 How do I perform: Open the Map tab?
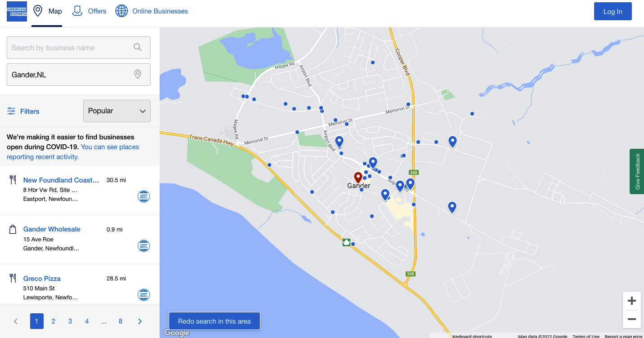(x=47, y=11)
